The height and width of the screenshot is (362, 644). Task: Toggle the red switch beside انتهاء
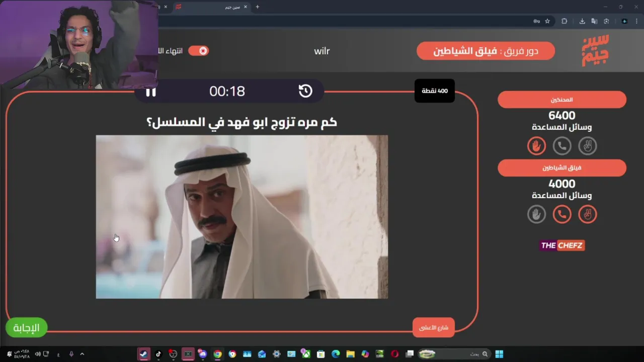click(198, 51)
